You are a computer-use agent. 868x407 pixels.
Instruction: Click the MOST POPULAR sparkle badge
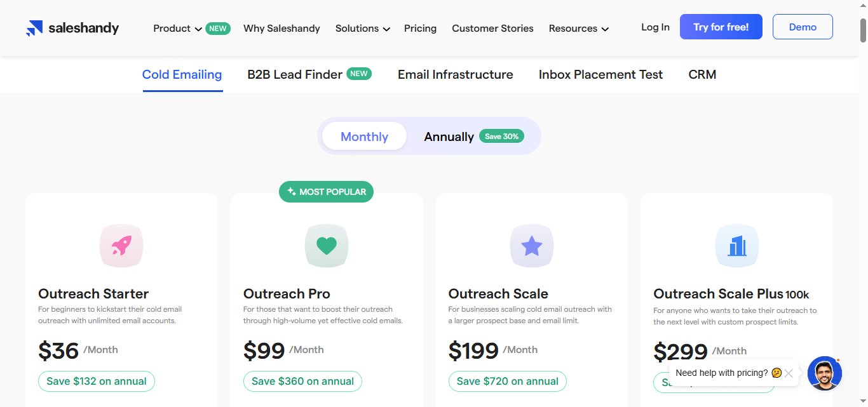pos(292,191)
